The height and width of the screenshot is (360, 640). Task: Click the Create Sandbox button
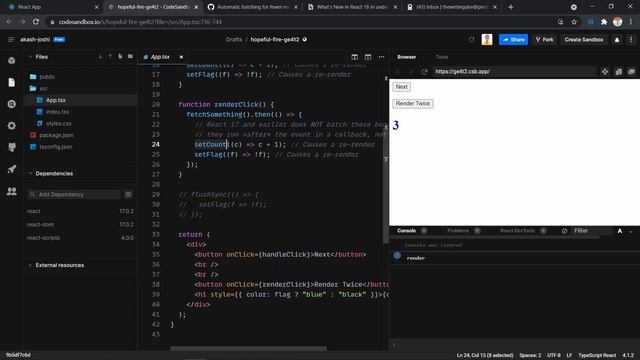pos(584,40)
